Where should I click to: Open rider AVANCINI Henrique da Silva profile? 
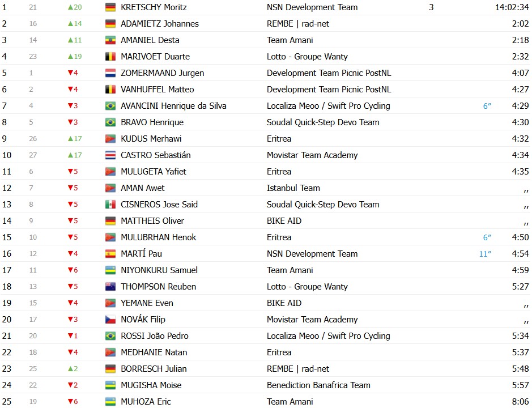point(174,106)
